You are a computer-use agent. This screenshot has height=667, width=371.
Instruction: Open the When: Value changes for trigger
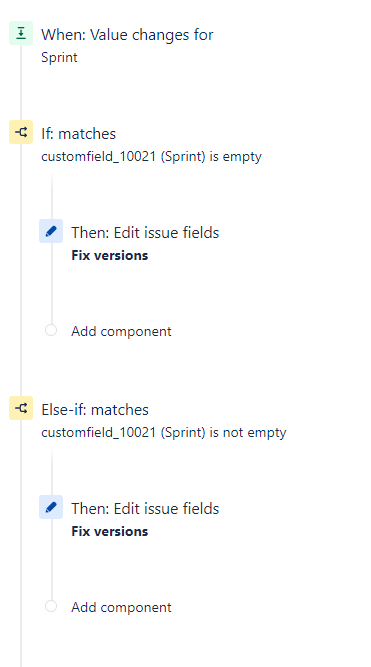127,34
